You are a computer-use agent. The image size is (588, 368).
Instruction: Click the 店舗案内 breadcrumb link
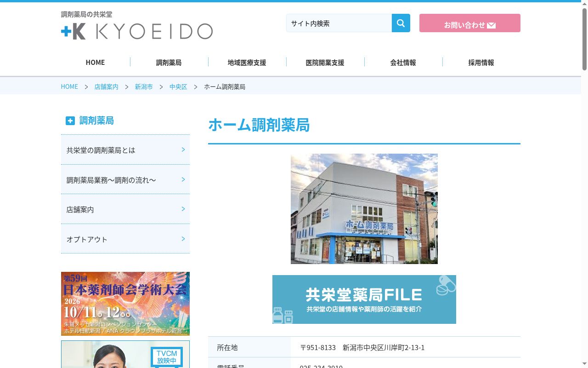(106, 86)
